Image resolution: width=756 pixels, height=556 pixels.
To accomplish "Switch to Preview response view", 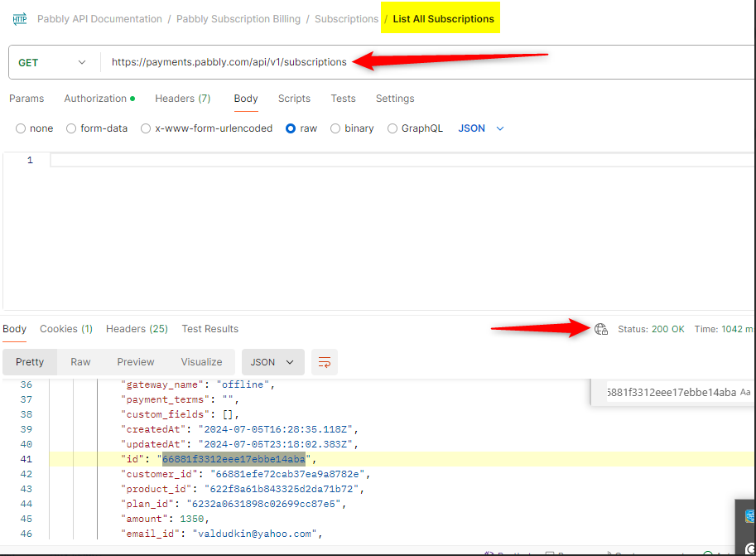I will (x=136, y=362).
